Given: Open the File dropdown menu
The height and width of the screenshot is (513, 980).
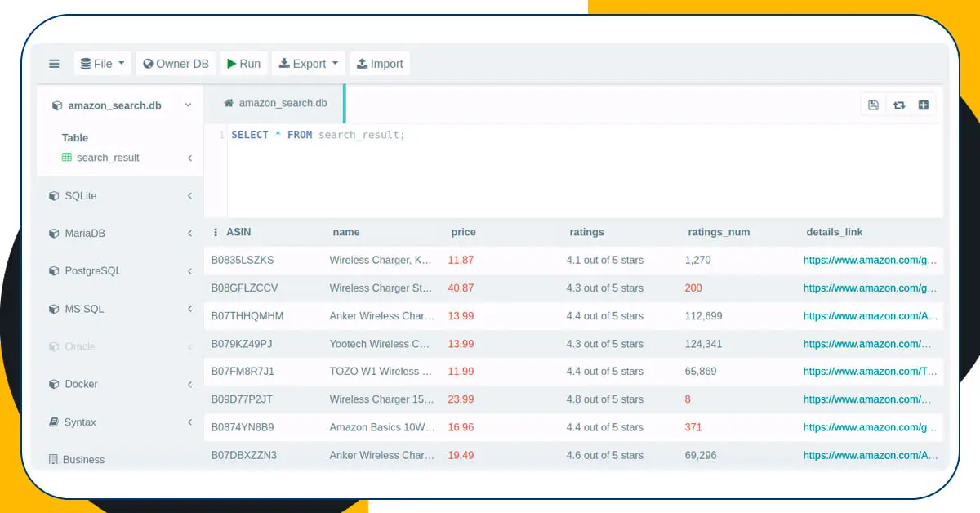Looking at the screenshot, I should pos(103,64).
